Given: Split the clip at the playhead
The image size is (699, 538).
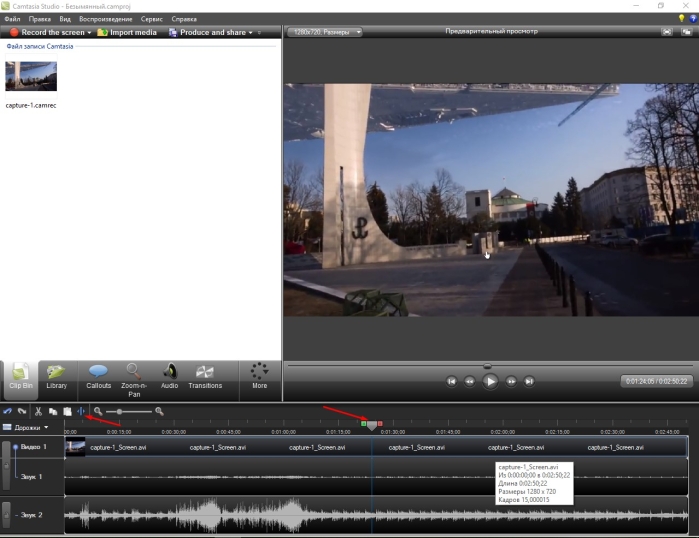Looking at the screenshot, I should pyautogui.click(x=81, y=411).
